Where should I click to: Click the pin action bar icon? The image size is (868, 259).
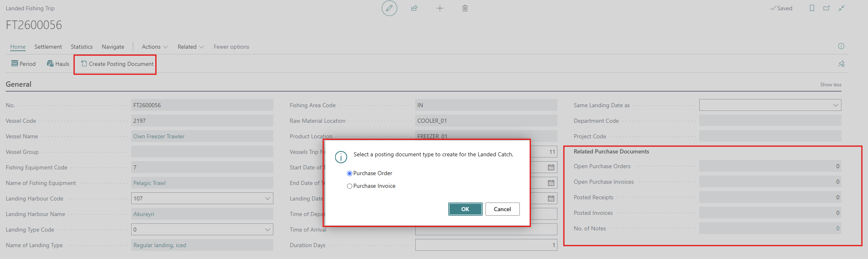click(x=841, y=64)
